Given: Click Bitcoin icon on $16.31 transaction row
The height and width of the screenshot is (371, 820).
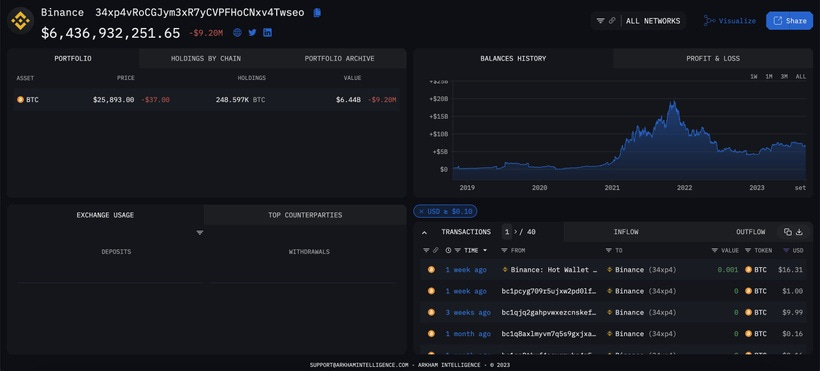Looking at the screenshot, I should click(431, 269).
